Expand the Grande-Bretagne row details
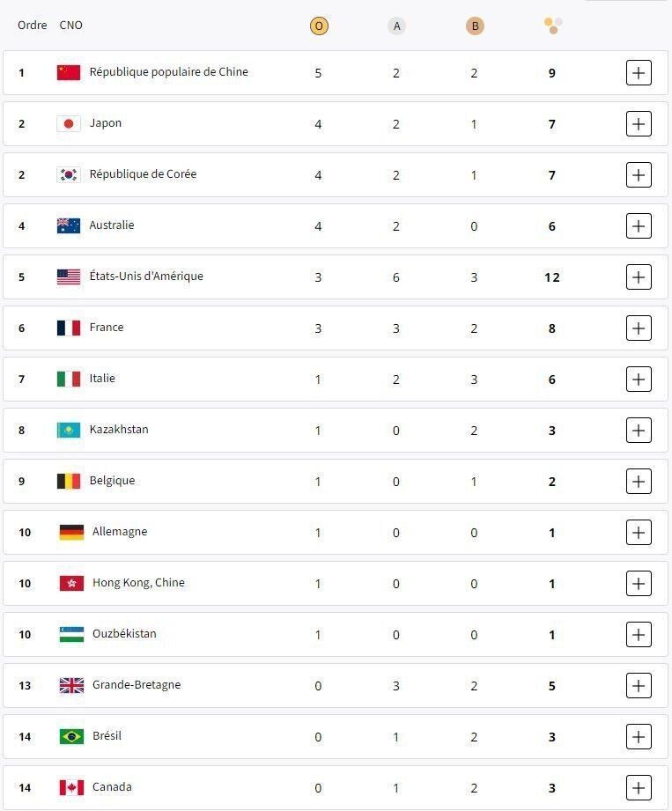The height and width of the screenshot is (811, 672). click(x=639, y=685)
